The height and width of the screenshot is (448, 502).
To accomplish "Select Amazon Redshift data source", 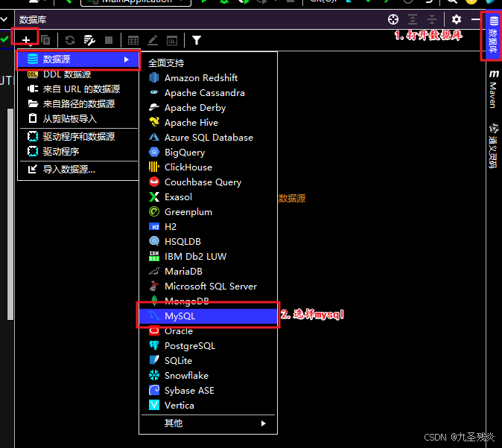I will click(208, 77).
